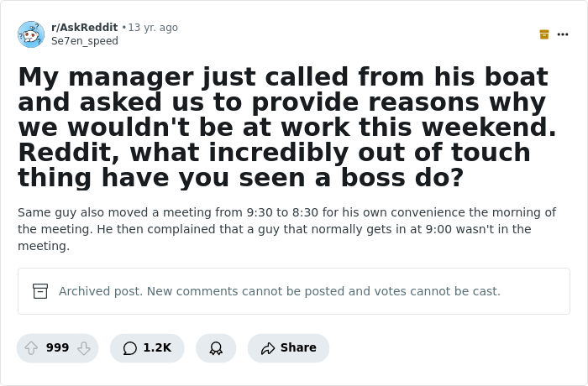588x386 pixels.
Task: Click the archive box icon in notice
Action: pos(40,291)
